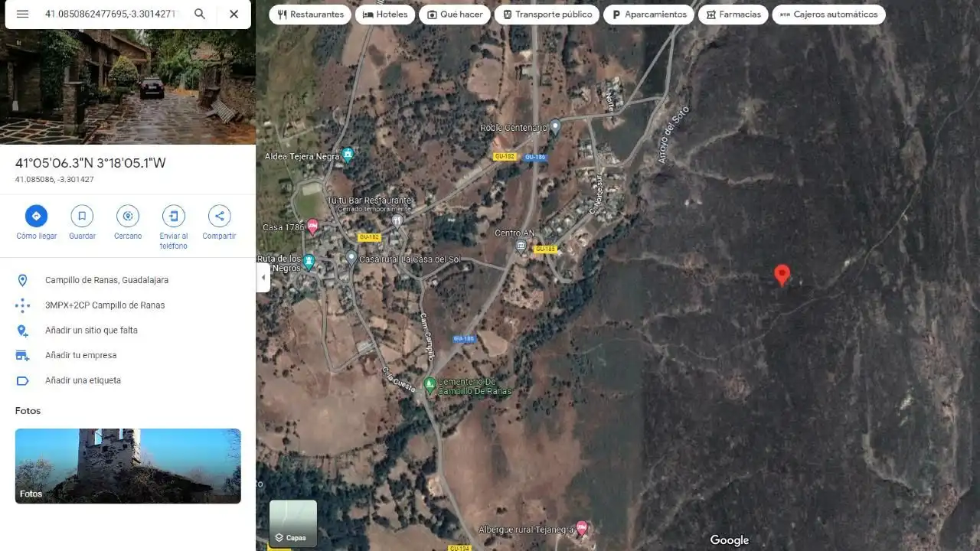Open the hamburger main menu

point(22,14)
